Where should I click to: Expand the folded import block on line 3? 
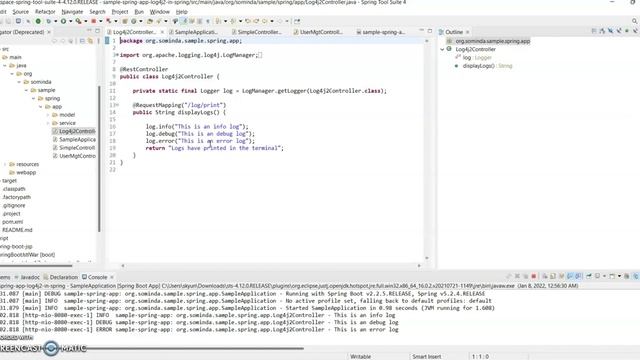tap(117, 55)
